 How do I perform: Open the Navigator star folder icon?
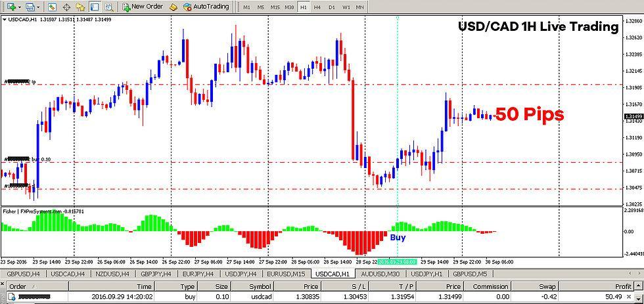click(x=80, y=7)
